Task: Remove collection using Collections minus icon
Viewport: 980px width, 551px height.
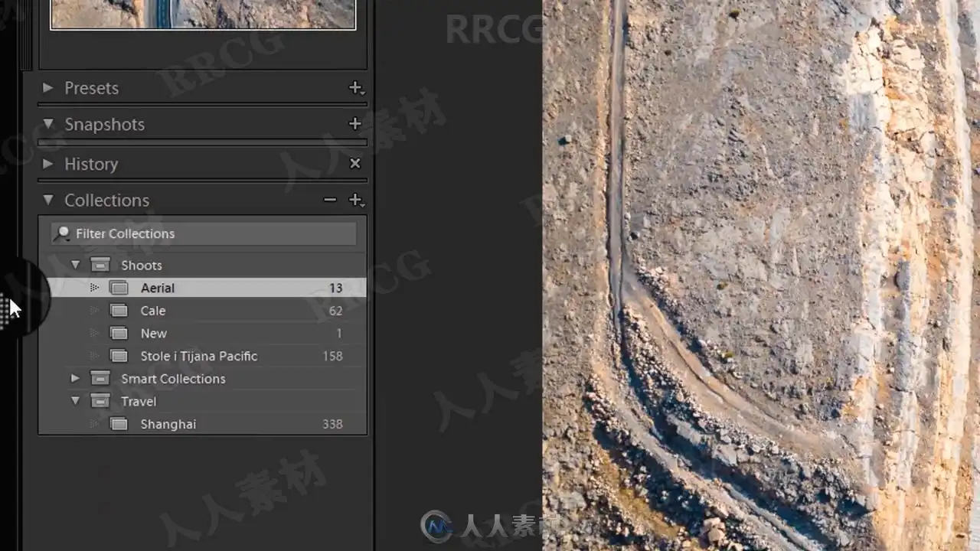Action: tap(330, 200)
